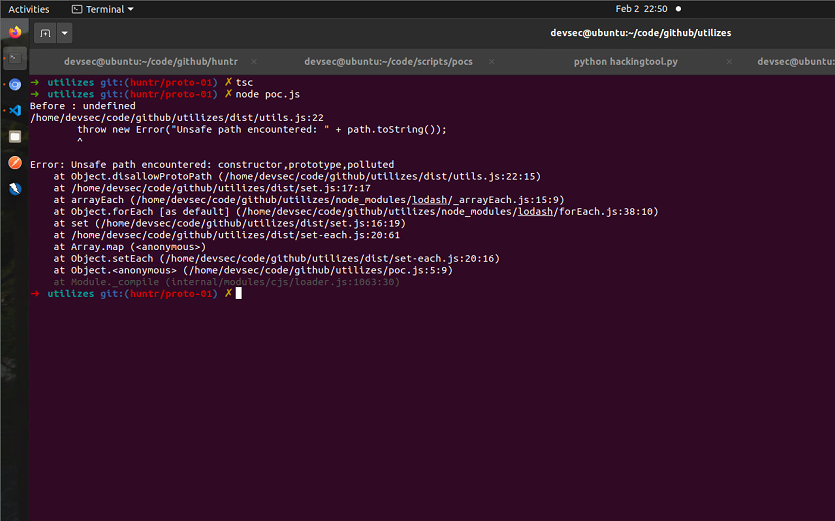
Task: Click the stack line referencing poc.js:5:9
Action: pos(253,270)
